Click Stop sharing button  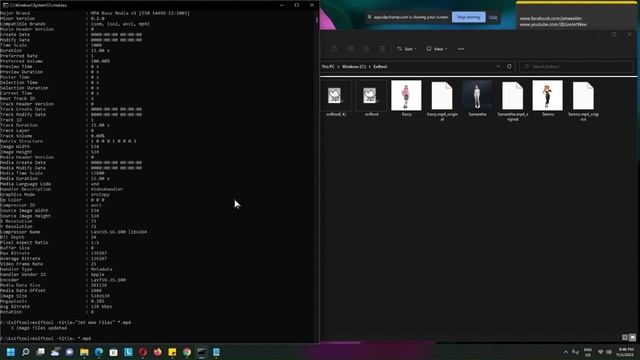coord(469,17)
